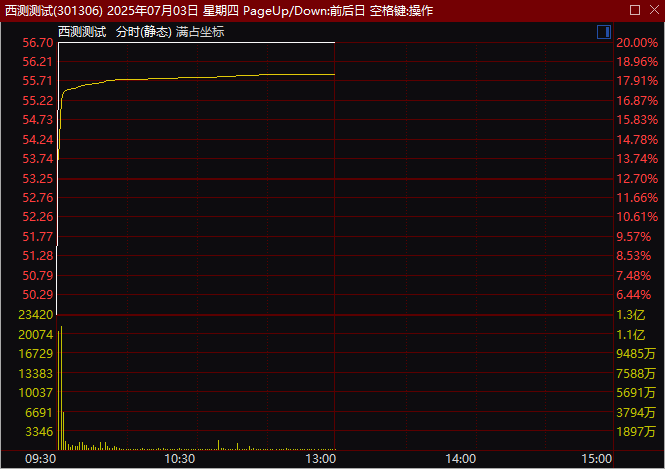
Task: Click the percentage label 16.87%
Action: coord(637,100)
